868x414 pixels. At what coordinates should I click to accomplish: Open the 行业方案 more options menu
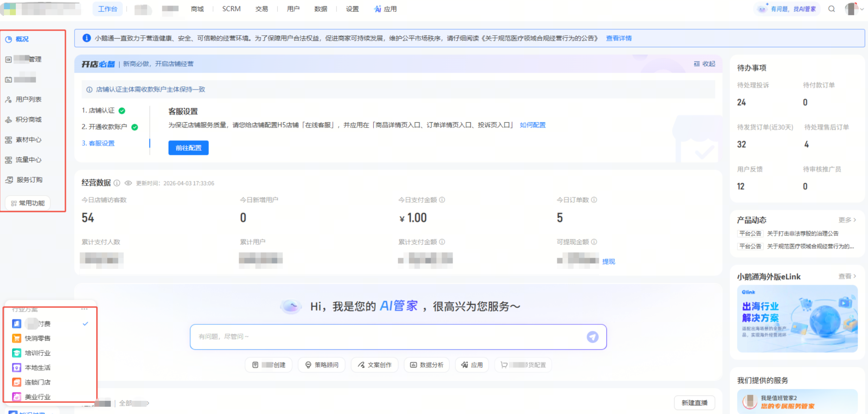coord(84,309)
